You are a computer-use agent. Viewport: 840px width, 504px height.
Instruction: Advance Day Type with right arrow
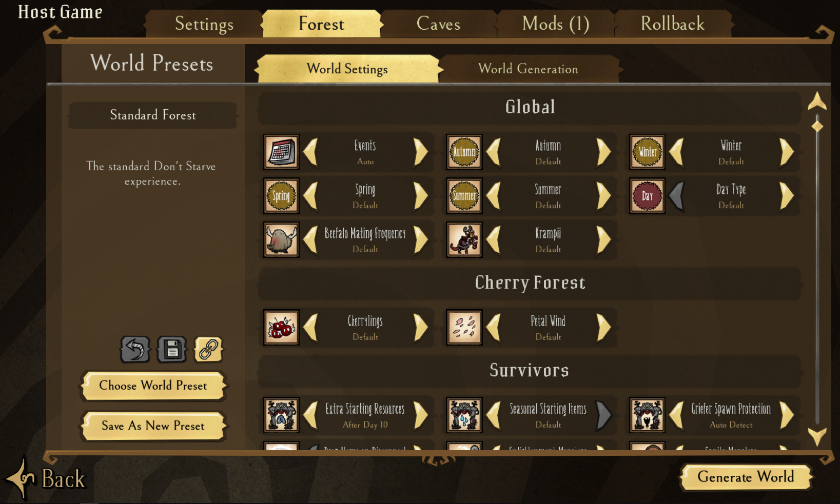click(787, 196)
